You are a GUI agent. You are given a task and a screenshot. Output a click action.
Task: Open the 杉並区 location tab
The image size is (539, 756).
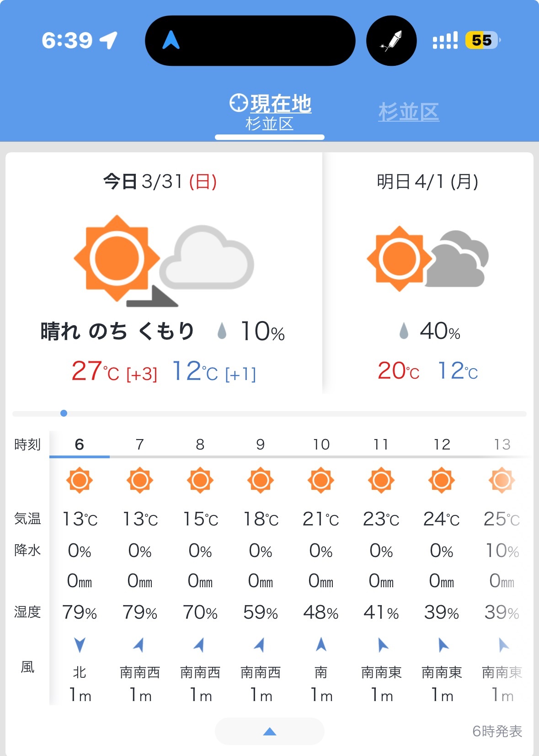click(x=409, y=112)
